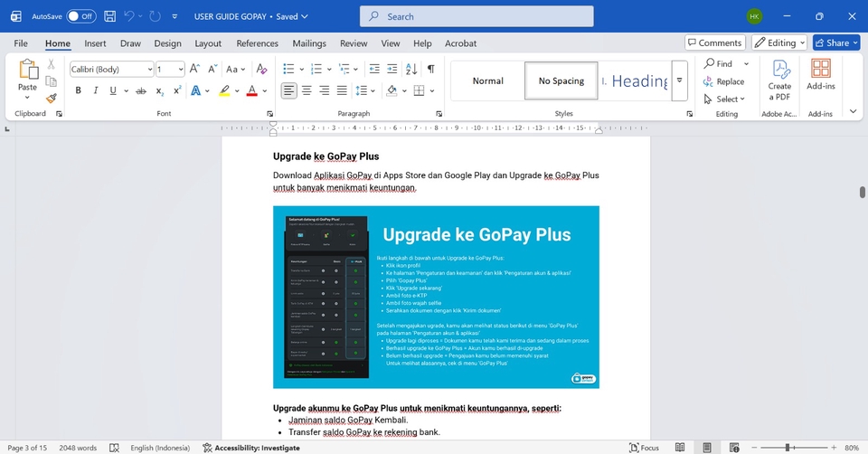Click the Comments button
This screenshot has height=454, width=868.
(714, 43)
